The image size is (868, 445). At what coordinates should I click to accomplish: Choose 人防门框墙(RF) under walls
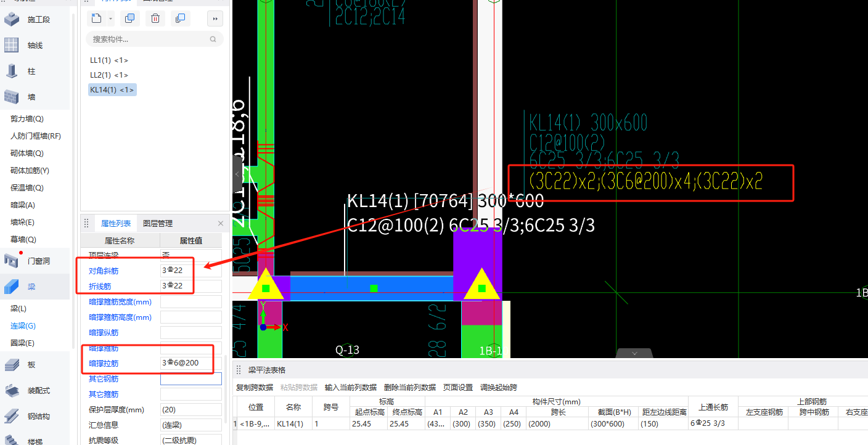pos(36,136)
